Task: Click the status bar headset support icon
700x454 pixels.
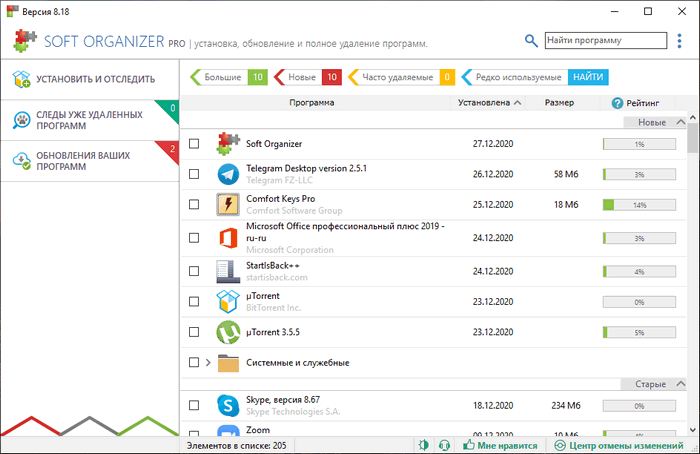Action: tap(444, 445)
